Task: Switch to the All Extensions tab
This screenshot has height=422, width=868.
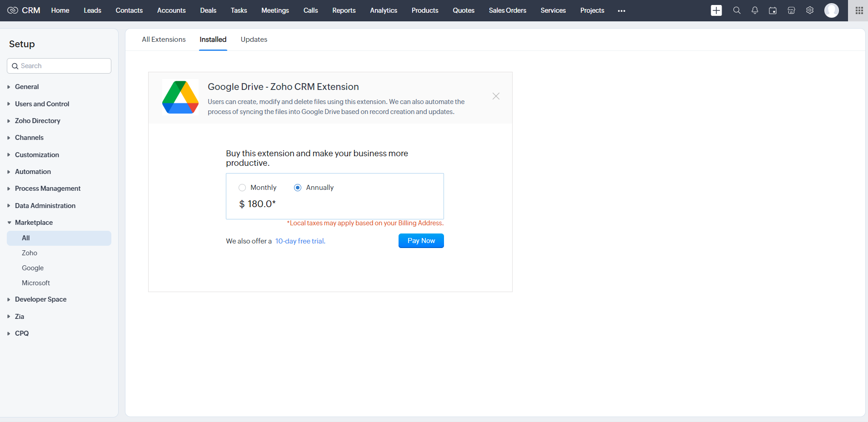Action: click(164, 40)
